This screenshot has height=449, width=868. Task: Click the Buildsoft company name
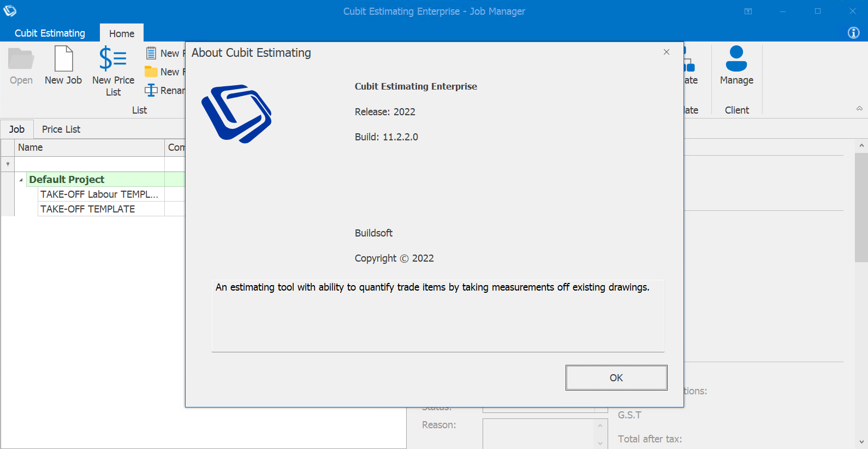(373, 233)
